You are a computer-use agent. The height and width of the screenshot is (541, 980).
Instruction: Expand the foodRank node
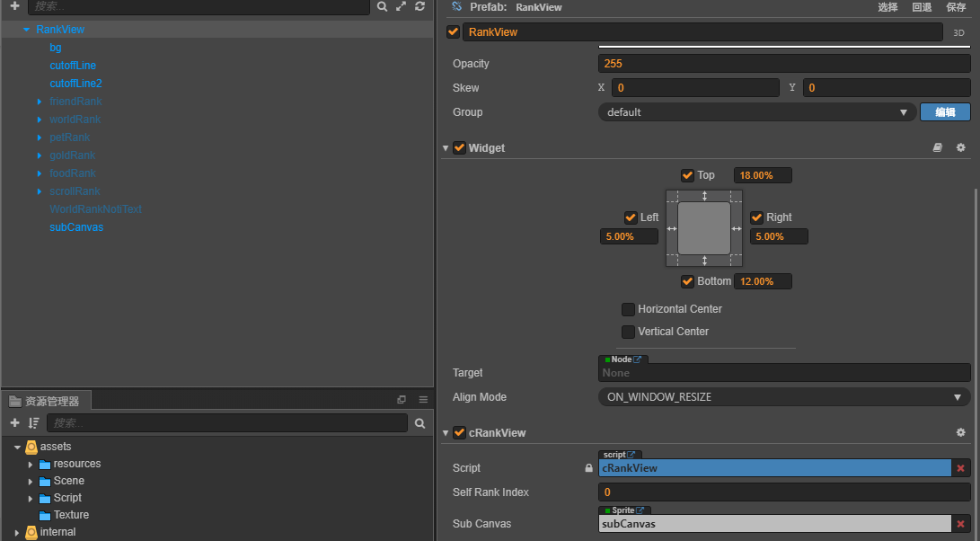pyautogui.click(x=40, y=173)
